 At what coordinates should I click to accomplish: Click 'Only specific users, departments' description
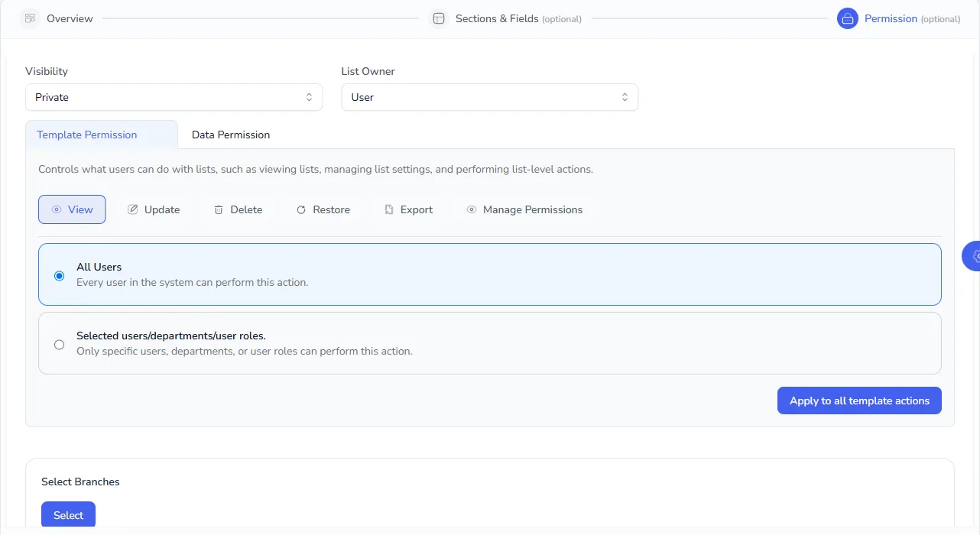[244, 351]
